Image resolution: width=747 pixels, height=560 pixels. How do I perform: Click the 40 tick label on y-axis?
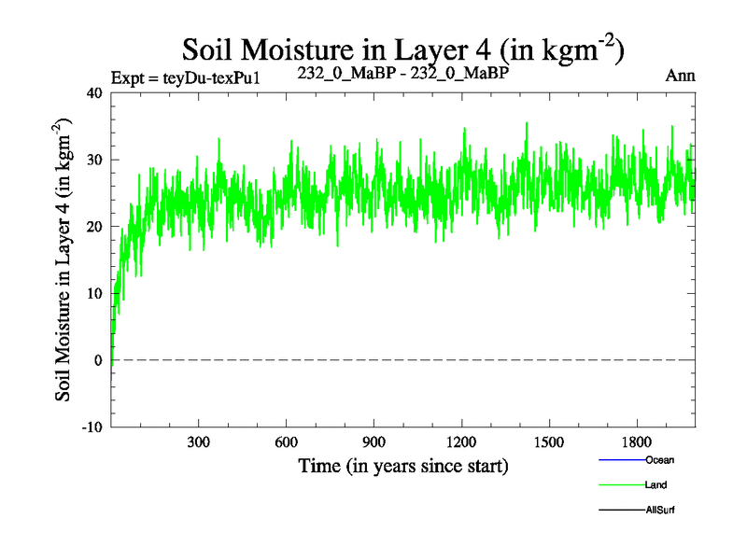(x=93, y=92)
